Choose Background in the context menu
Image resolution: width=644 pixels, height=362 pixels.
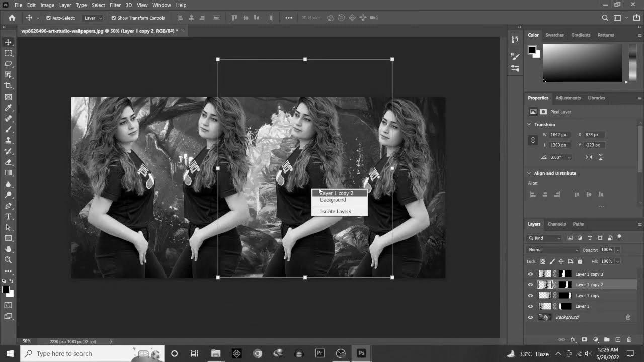pos(333,200)
